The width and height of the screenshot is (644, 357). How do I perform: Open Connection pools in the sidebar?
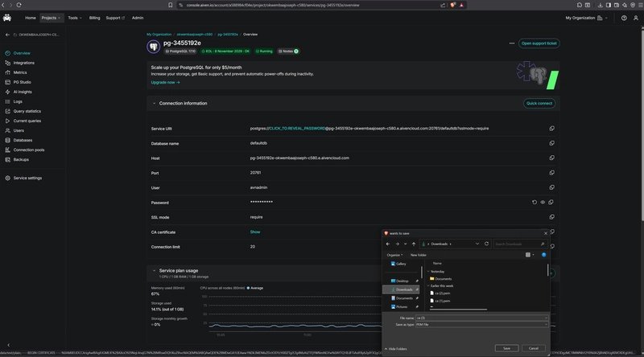pyautogui.click(x=29, y=150)
